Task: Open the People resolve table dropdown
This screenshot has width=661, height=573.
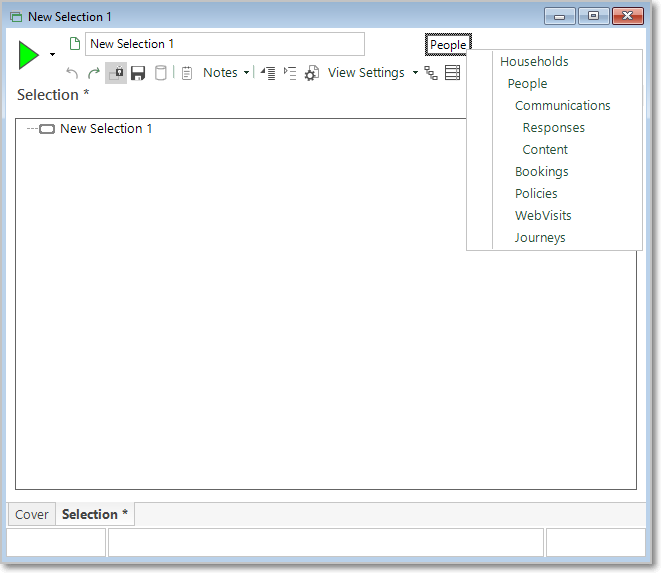Action: coord(448,44)
